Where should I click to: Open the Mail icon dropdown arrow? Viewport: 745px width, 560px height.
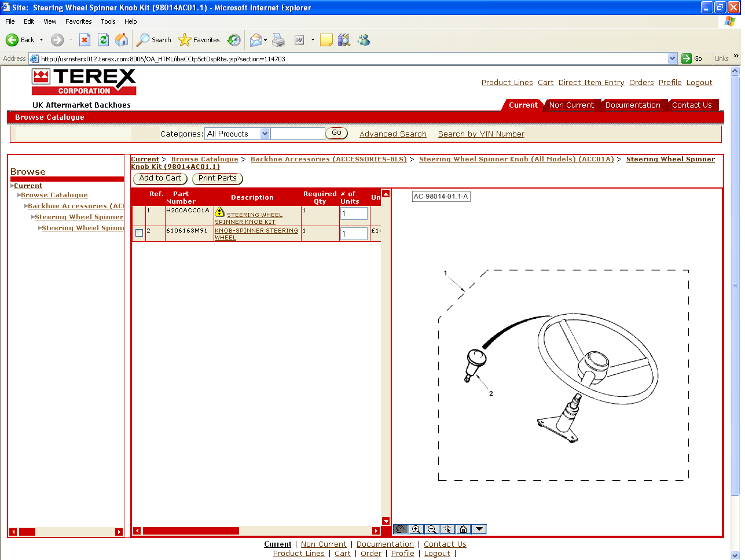(265, 40)
